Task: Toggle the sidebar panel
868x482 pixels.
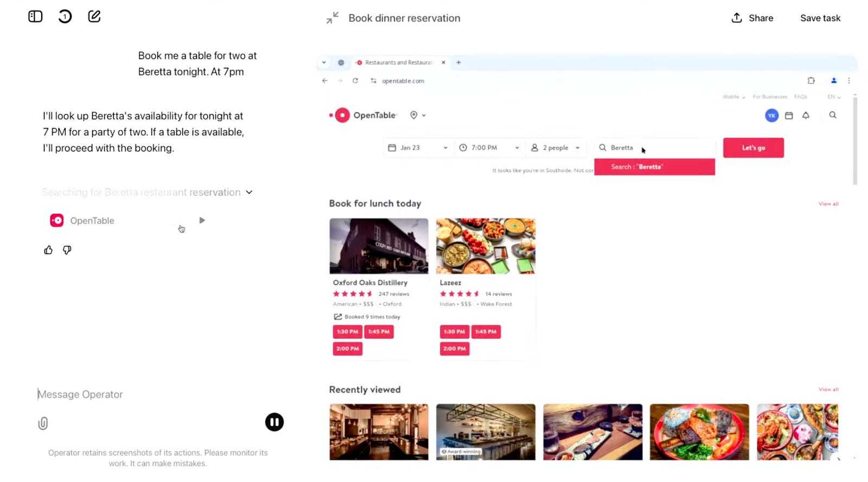Action: point(35,16)
